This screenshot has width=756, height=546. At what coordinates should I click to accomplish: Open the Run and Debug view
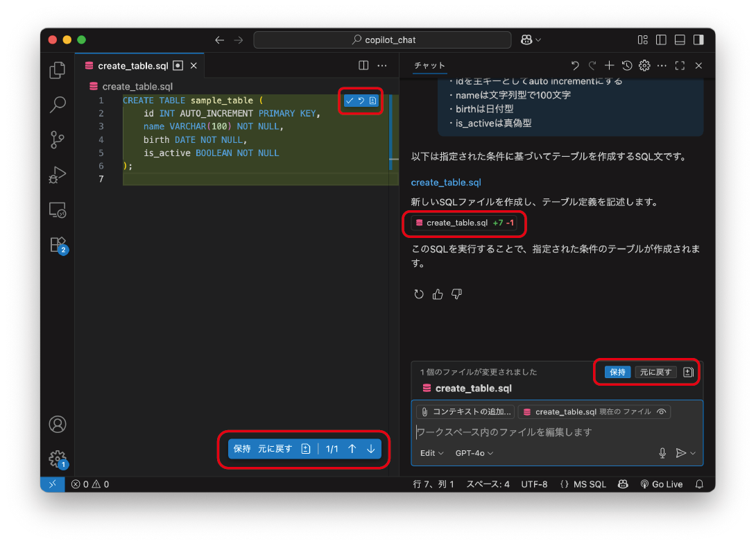pos(58,175)
